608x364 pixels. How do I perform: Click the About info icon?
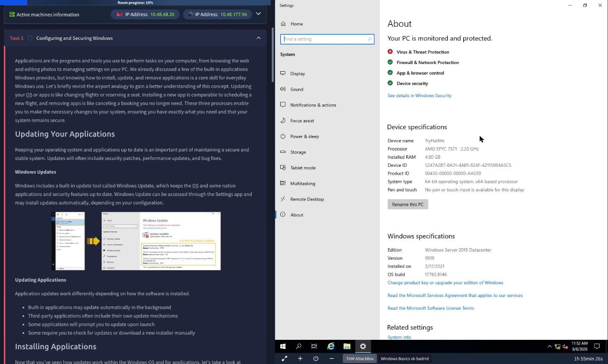(x=283, y=214)
